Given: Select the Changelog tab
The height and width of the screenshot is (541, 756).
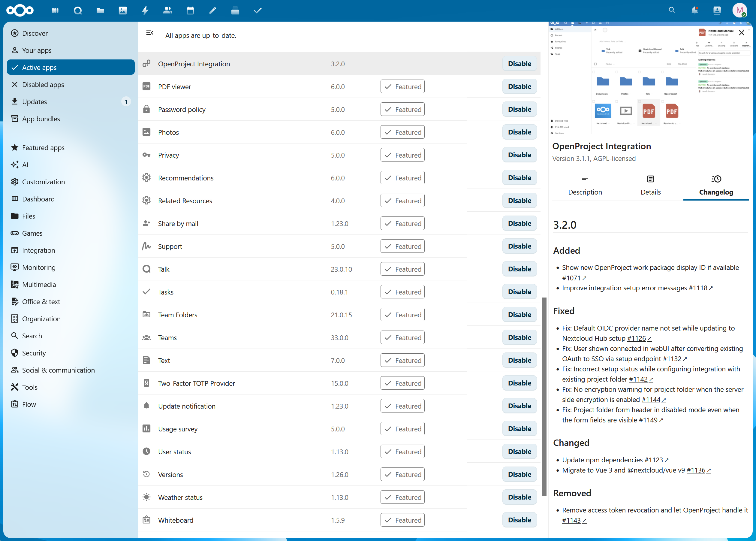Looking at the screenshot, I should tap(716, 186).
